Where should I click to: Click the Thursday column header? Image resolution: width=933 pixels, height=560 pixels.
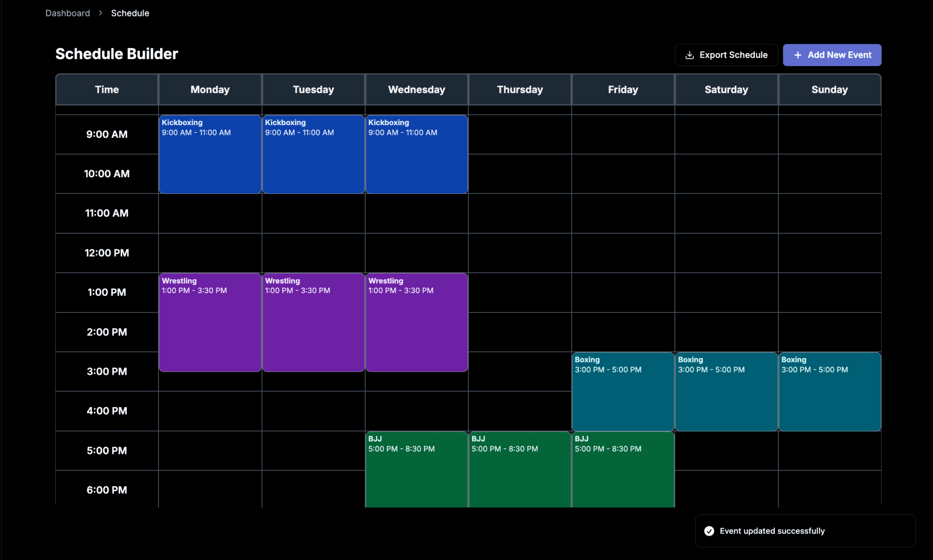coord(520,90)
